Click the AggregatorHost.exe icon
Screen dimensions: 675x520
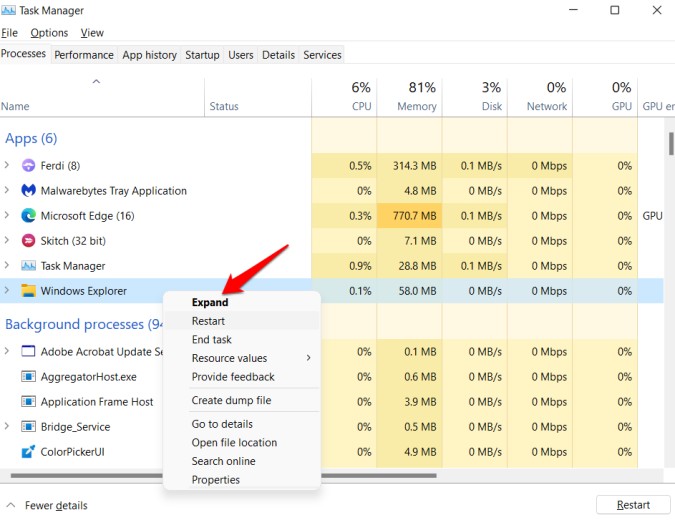tap(28, 377)
